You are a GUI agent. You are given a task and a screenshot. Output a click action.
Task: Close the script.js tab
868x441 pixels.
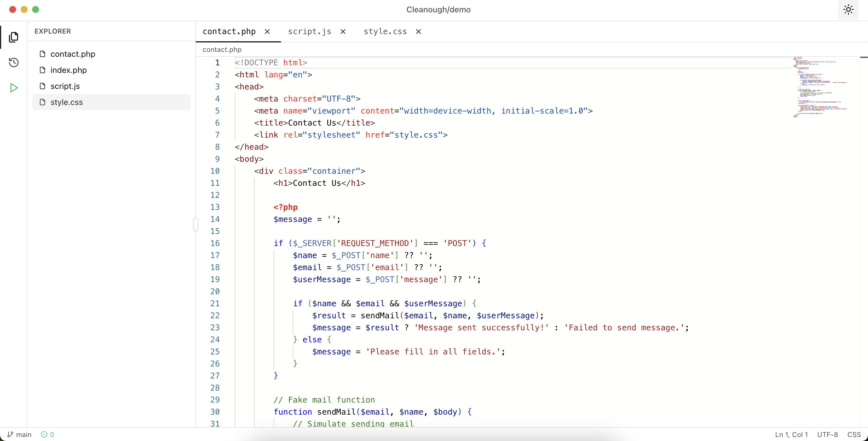pyautogui.click(x=343, y=31)
